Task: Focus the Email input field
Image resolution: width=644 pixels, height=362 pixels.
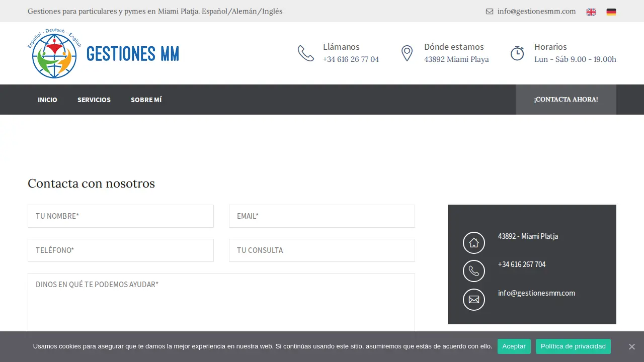Action: [x=322, y=216]
